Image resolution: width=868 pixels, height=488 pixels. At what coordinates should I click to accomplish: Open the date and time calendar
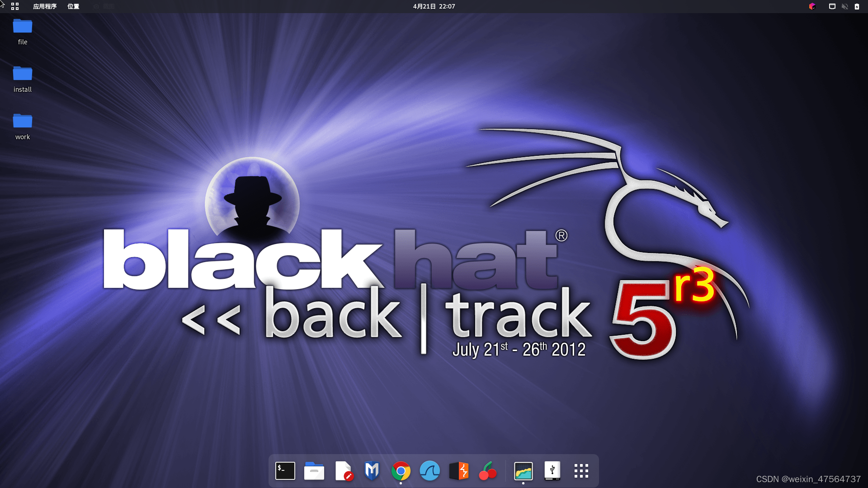coord(434,6)
